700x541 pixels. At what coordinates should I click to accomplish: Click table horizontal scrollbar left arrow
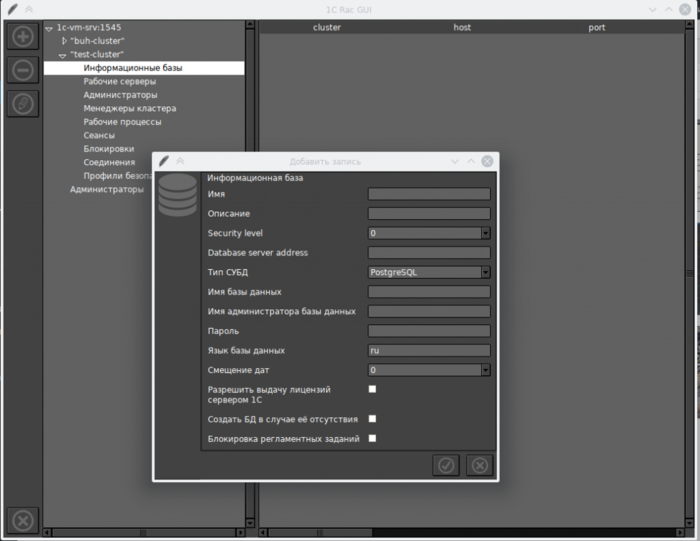[x=263, y=533]
